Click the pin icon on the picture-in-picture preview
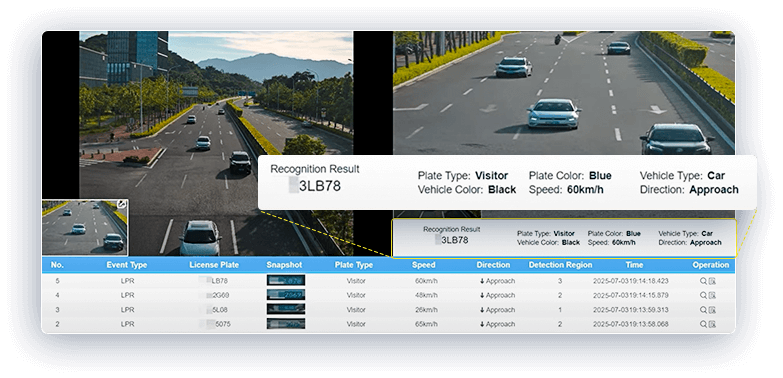The image size is (783, 378). click(x=121, y=204)
